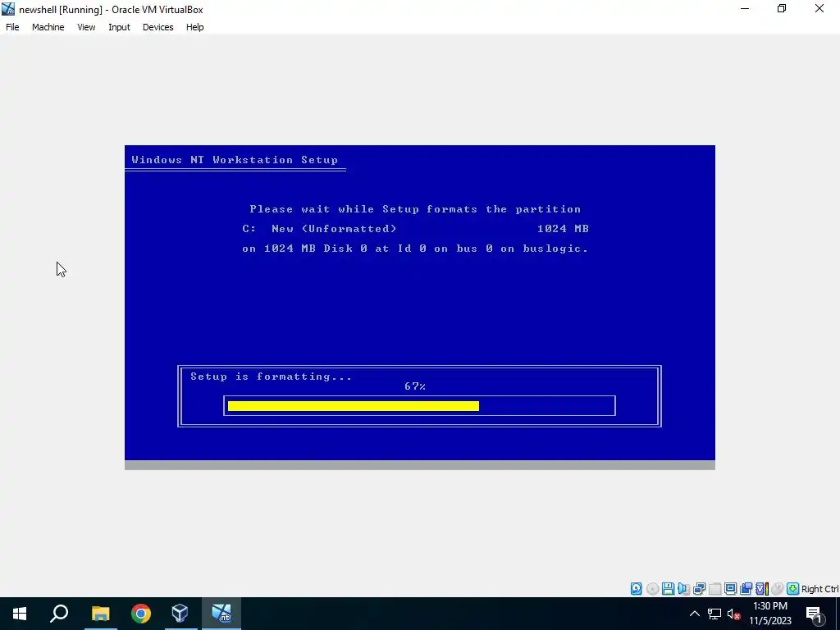The width and height of the screenshot is (840, 630).
Task: Open the display settings indicator icon
Action: click(x=730, y=589)
